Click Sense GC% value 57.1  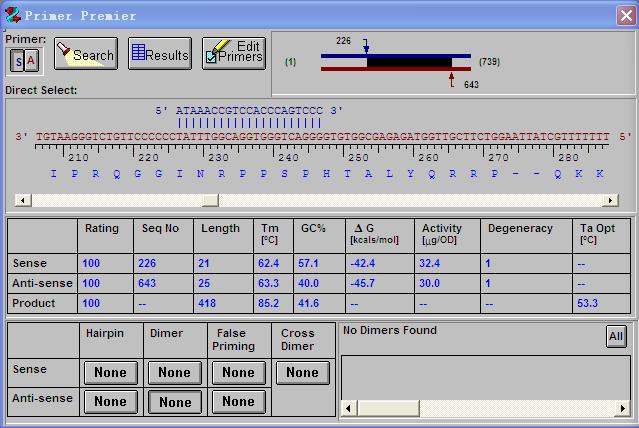[x=308, y=263]
